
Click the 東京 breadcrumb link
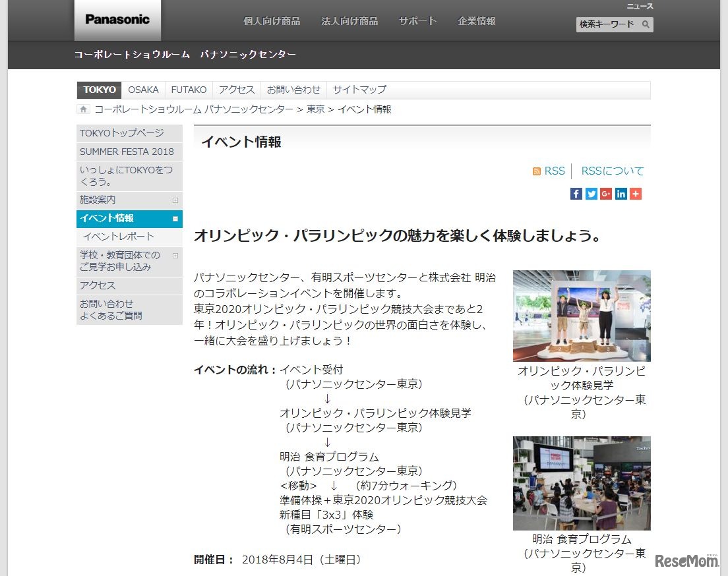tap(316, 109)
